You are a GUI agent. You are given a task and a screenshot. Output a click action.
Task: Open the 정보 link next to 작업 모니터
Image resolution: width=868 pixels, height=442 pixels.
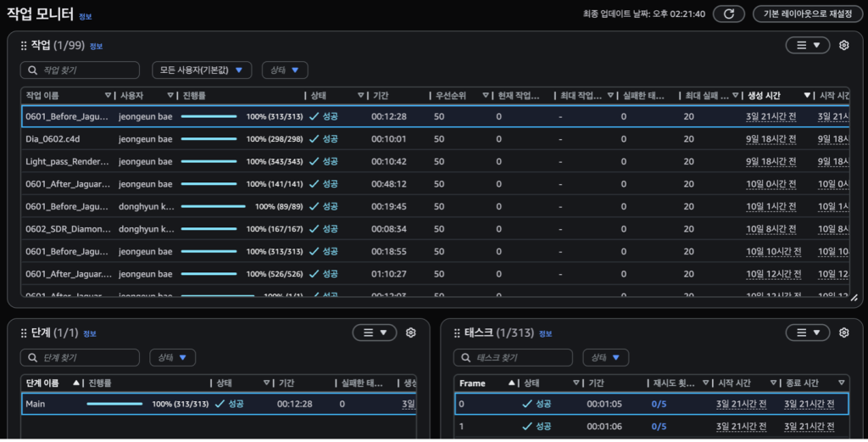pyautogui.click(x=86, y=16)
